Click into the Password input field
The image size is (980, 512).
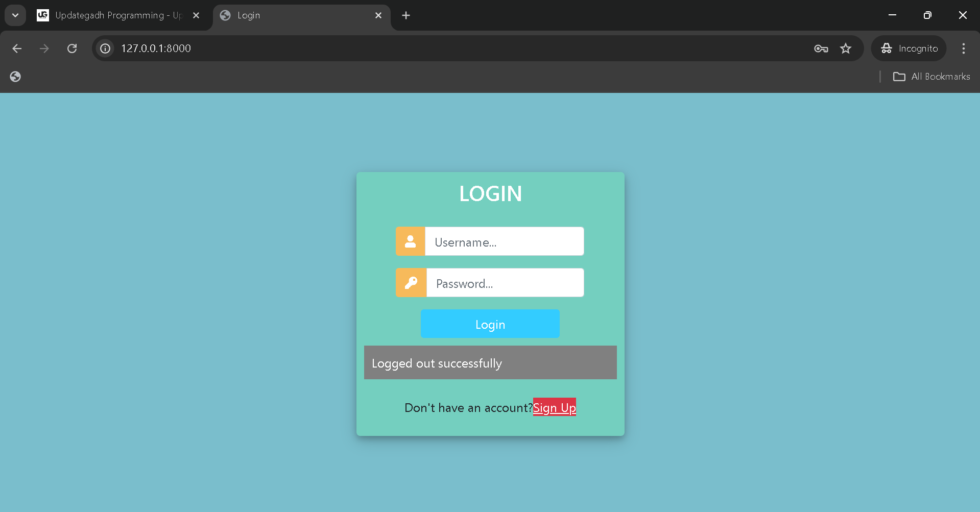(505, 283)
